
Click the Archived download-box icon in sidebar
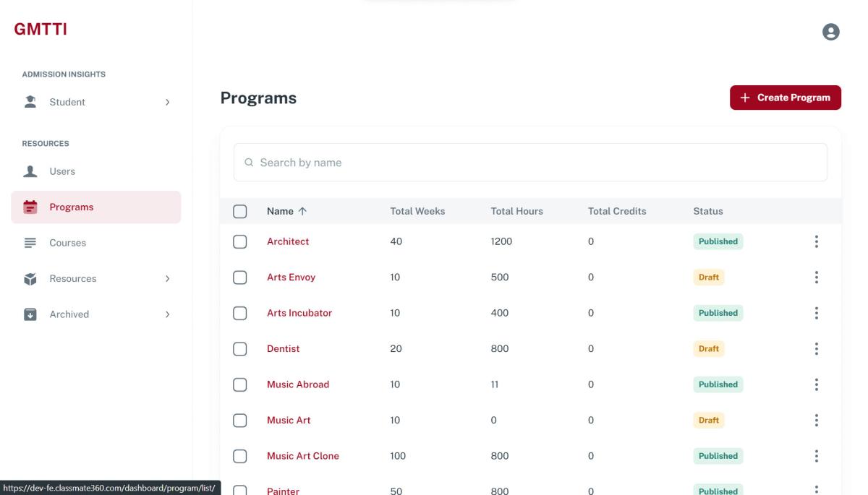coord(30,314)
